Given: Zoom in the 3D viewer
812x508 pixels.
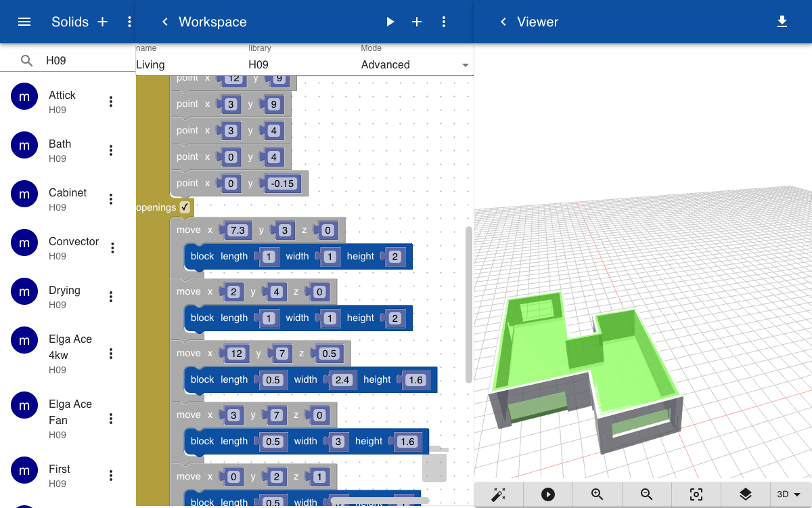Looking at the screenshot, I should click(597, 494).
